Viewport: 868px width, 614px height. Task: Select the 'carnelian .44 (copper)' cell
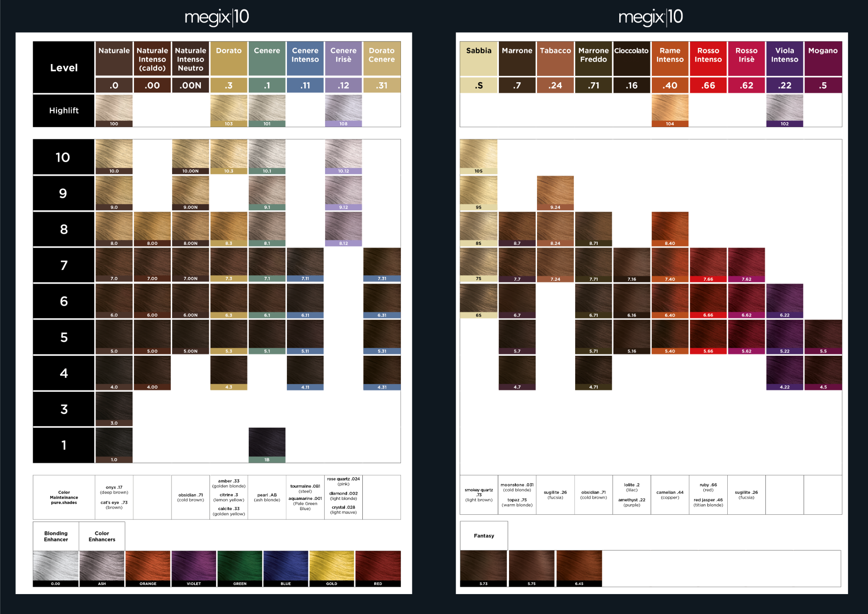[x=670, y=495]
